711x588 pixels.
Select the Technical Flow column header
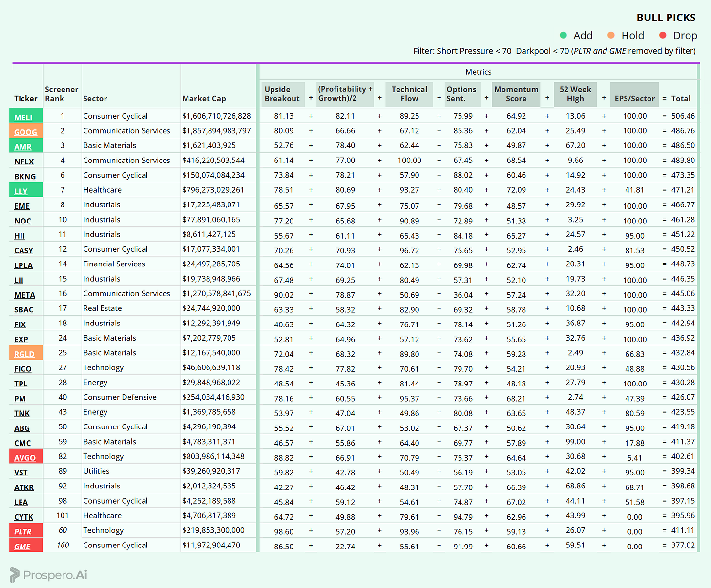pyautogui.click(x=409, y=94)
